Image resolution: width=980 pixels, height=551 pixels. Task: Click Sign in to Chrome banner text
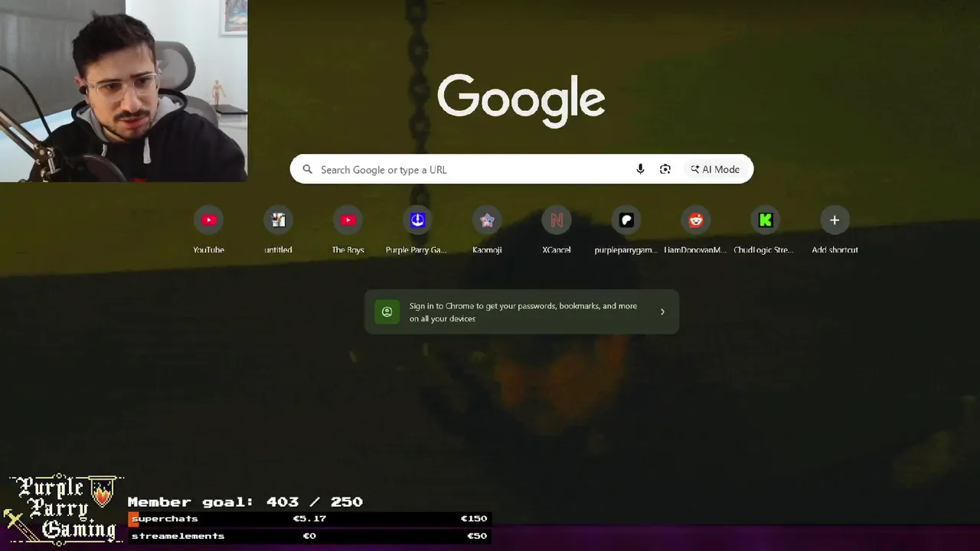coord(523,311)
